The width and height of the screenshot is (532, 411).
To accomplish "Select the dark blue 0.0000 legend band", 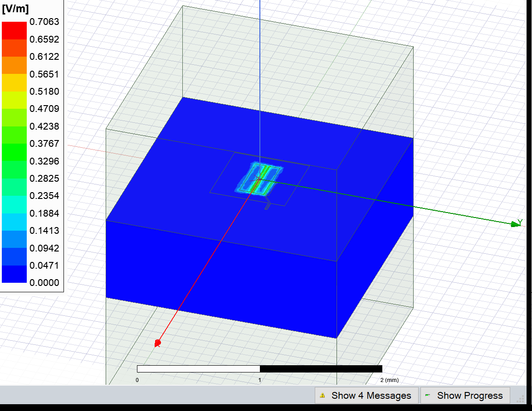I will tap(14, 274).
